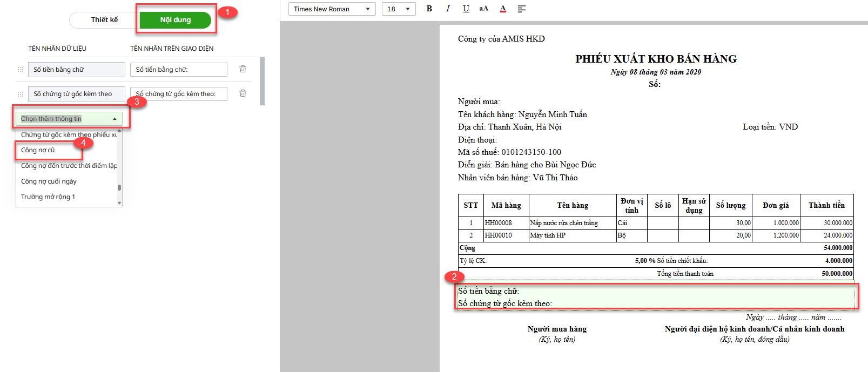Select 'Trường mở rộng 1' option
This screenshot has width=868, height=372.
pos(48,197)
